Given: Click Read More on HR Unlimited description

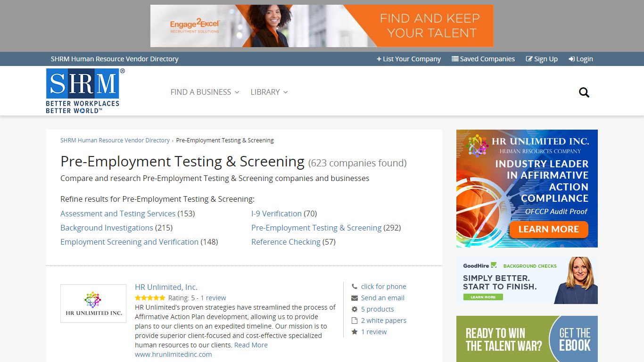Looking at the screenshot, I should tap(251, 345).
